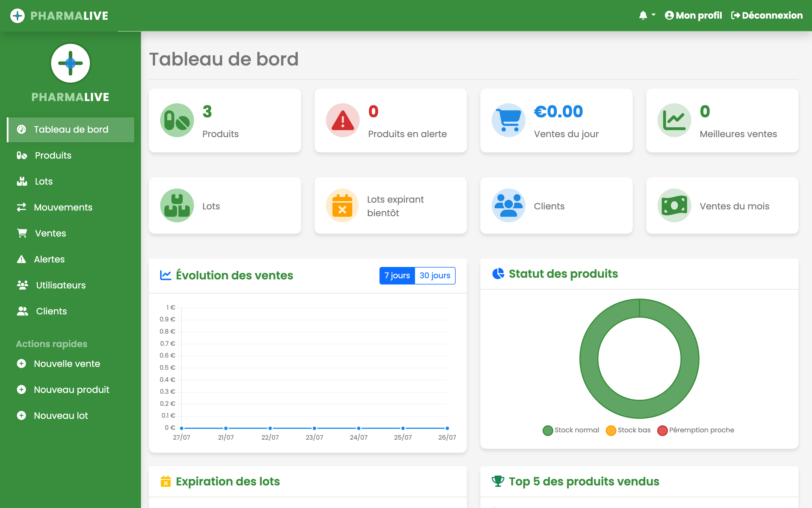This screenshot has height=508, width=812.
Task: Click the Lots expirant bientôt label
Action: (x=395, y=206)
